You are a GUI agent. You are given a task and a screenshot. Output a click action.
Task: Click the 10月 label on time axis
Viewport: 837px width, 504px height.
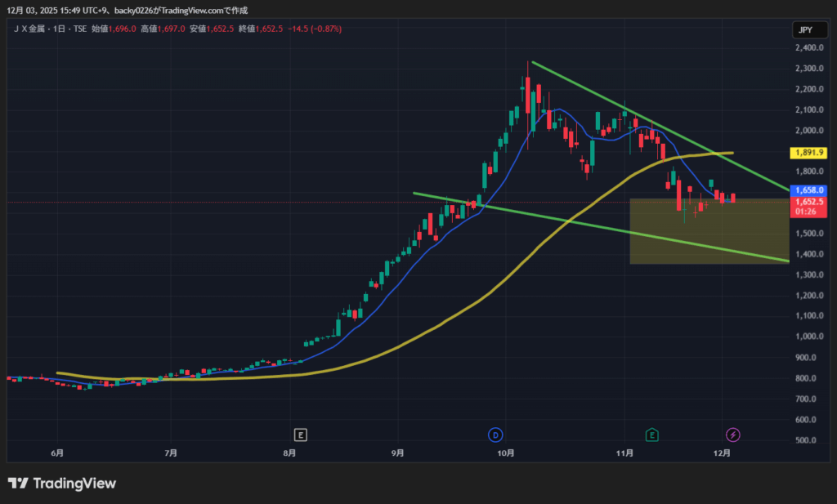tap(506, 453)
